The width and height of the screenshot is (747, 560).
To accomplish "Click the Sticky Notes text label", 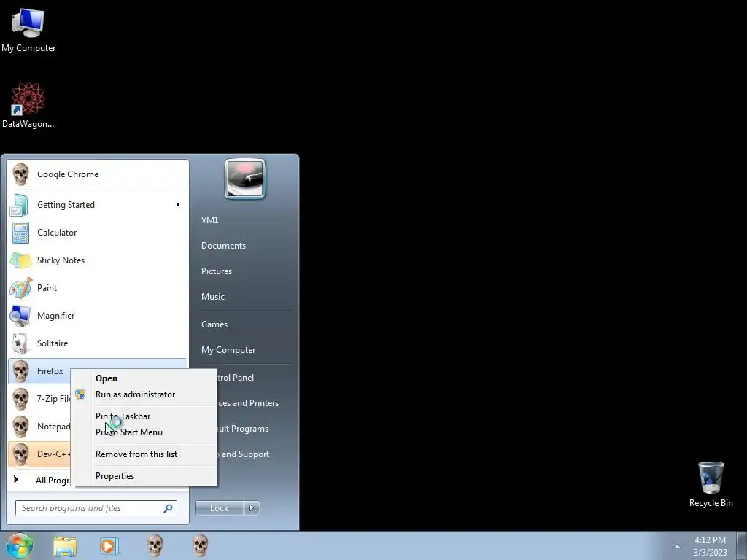I will [x=61, y=260].
